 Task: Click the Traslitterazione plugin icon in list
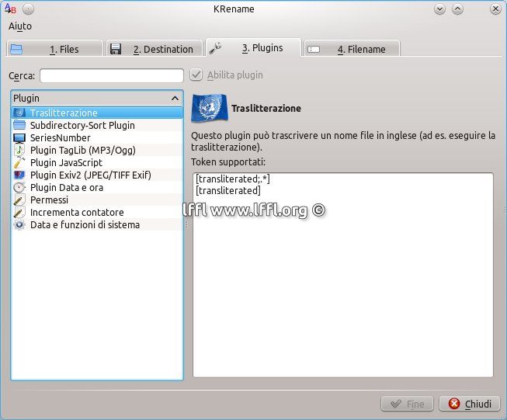click(x=19, y=113)
